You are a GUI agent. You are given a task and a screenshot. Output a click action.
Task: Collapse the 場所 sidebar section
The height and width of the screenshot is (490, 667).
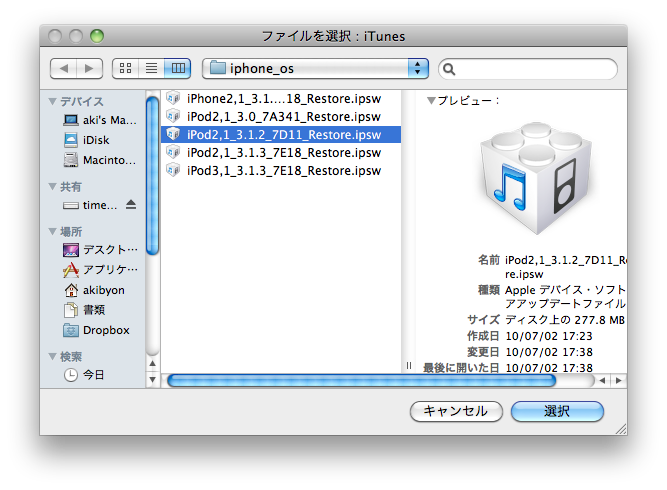point(53,231)
